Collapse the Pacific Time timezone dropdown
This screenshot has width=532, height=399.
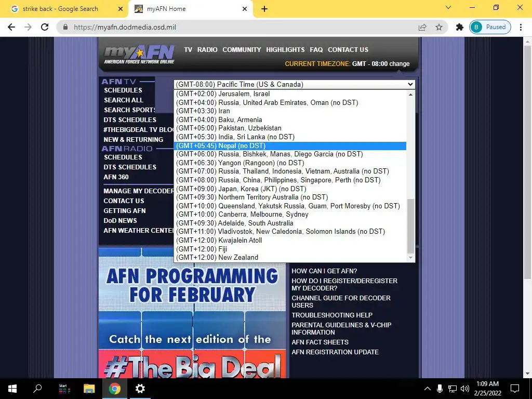[x=295, y=84]
